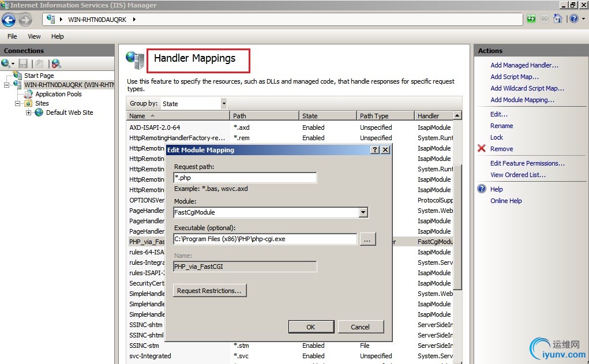The image size is (589, 364).
Task: Click the handler list scrollbar up arrow
Action: [x=457, y=115]
